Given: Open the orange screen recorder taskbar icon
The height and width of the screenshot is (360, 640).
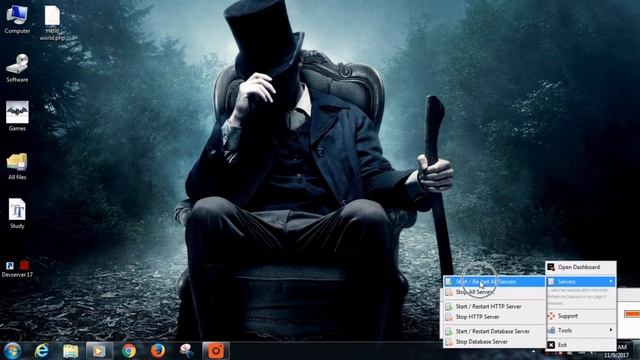Looking at the screenshot, I should pyautogui.click(x=216, y=351).
